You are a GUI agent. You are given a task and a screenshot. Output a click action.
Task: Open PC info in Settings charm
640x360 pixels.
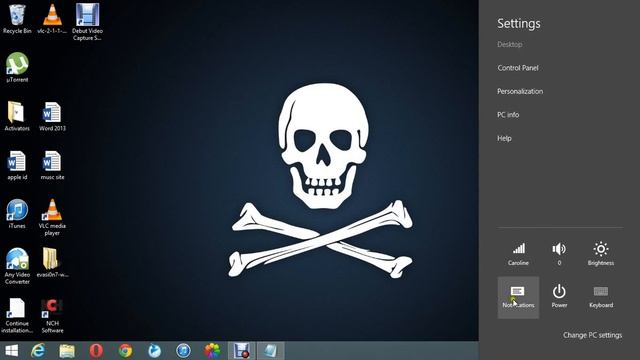(x=508, y=115)
